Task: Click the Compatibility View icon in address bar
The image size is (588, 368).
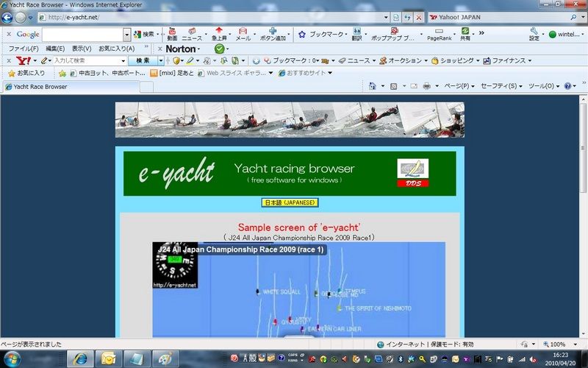Action: pos(396,17)
